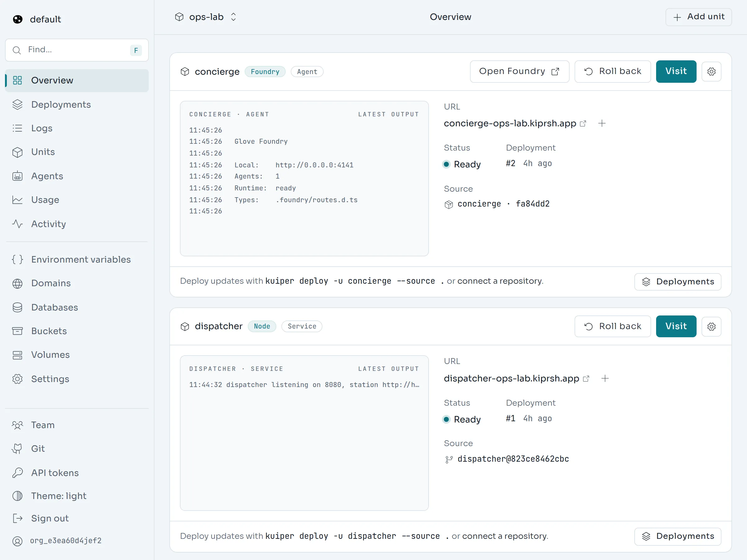Click the plus icon beside concierge URL
Screen dimensions: 747x560
(x=602, y=124)
